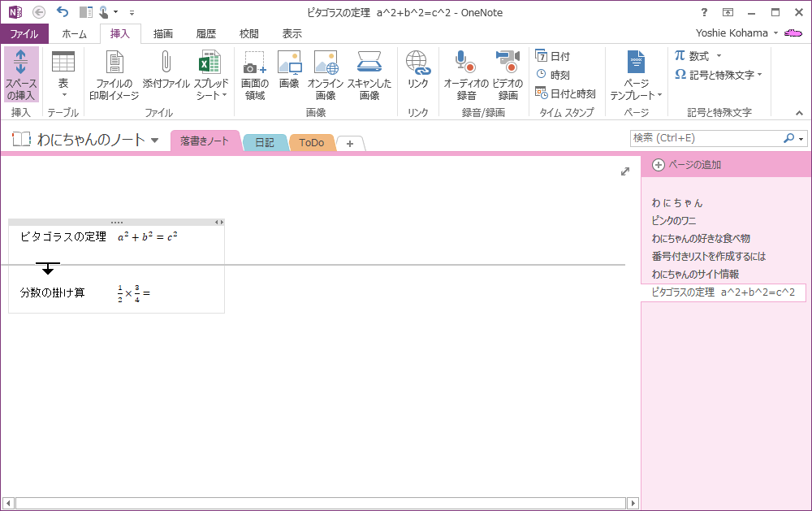Open the Table (表) insert button

[x=63, y=75]
